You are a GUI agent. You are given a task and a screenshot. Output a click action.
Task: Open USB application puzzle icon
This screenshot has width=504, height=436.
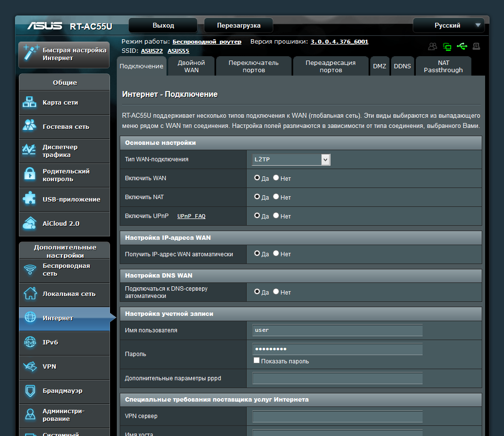[30, 199]
